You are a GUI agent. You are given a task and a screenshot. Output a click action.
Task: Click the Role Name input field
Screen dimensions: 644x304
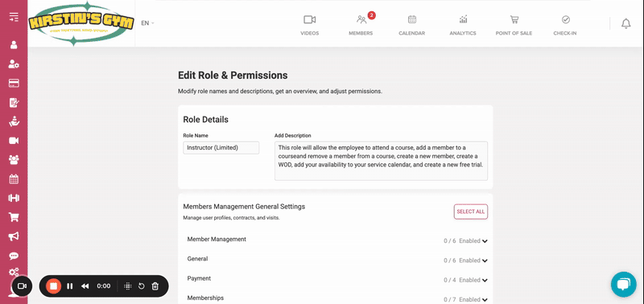[221, 148]
